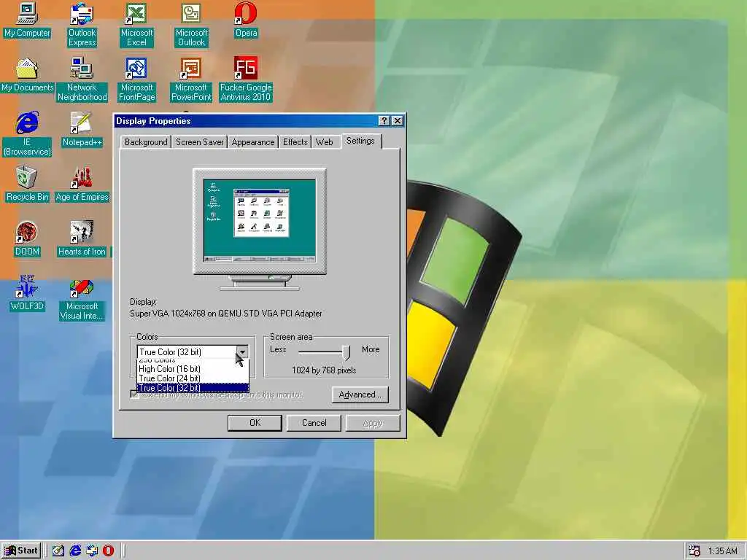Choose High Color (16 bit) option

point(193,368)
